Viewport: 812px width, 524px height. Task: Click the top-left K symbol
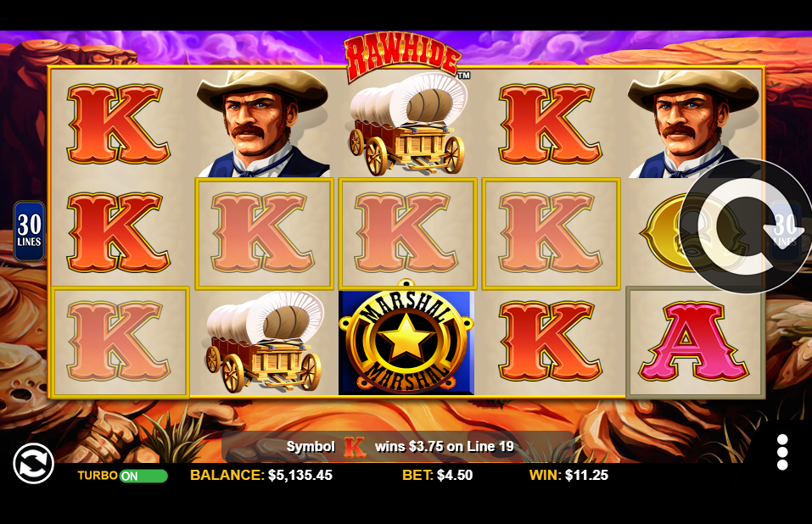[x=118, y=124]
